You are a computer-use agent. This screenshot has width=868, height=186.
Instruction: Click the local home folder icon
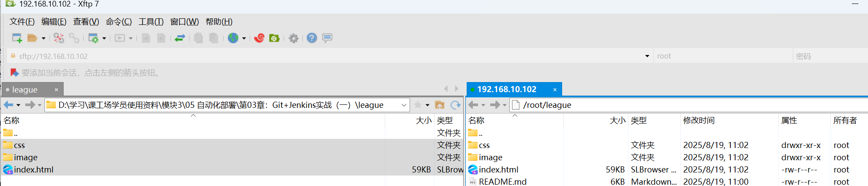coord(440,105)
